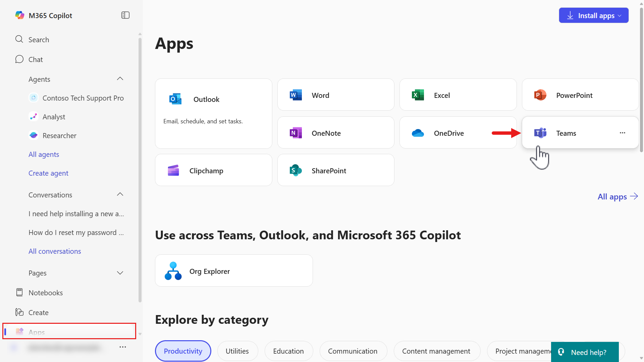Open more options for the Teams app

[x=623, y=133]
